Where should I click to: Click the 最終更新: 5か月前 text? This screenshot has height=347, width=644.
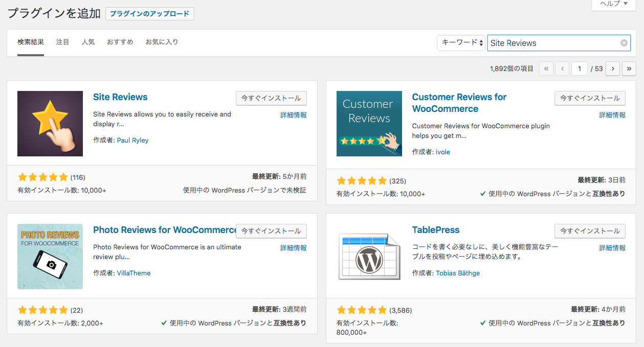(279, 176)
